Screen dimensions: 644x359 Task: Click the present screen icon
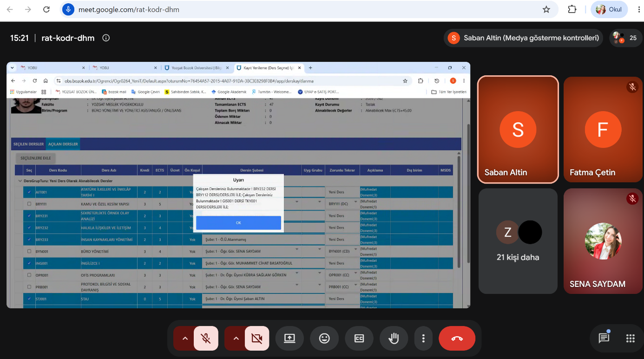click(x=289, y=338)
